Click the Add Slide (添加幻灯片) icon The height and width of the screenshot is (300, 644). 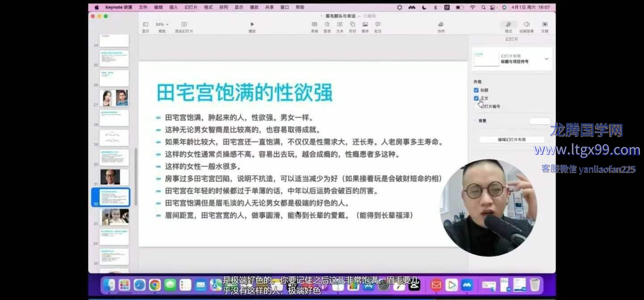point(184,25)
